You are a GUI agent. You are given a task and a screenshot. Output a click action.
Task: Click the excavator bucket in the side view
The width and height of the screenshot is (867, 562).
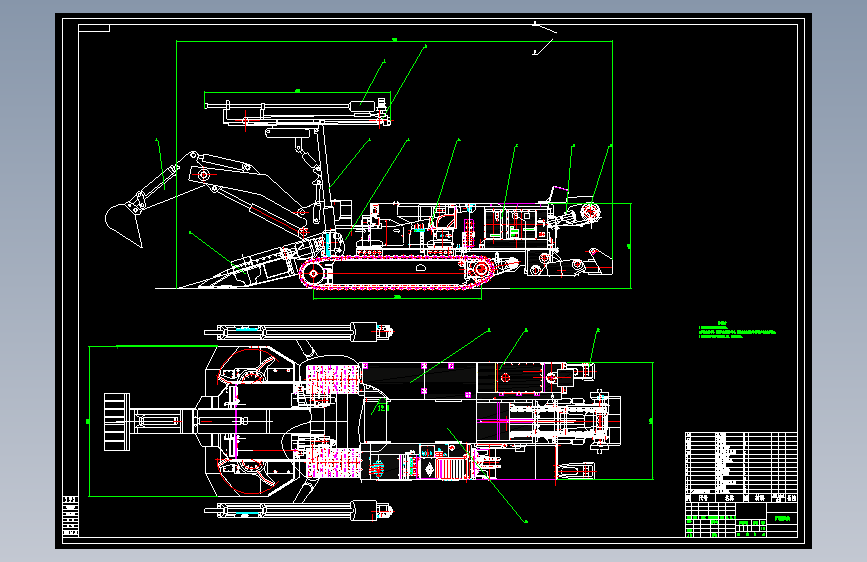(123, 224)
